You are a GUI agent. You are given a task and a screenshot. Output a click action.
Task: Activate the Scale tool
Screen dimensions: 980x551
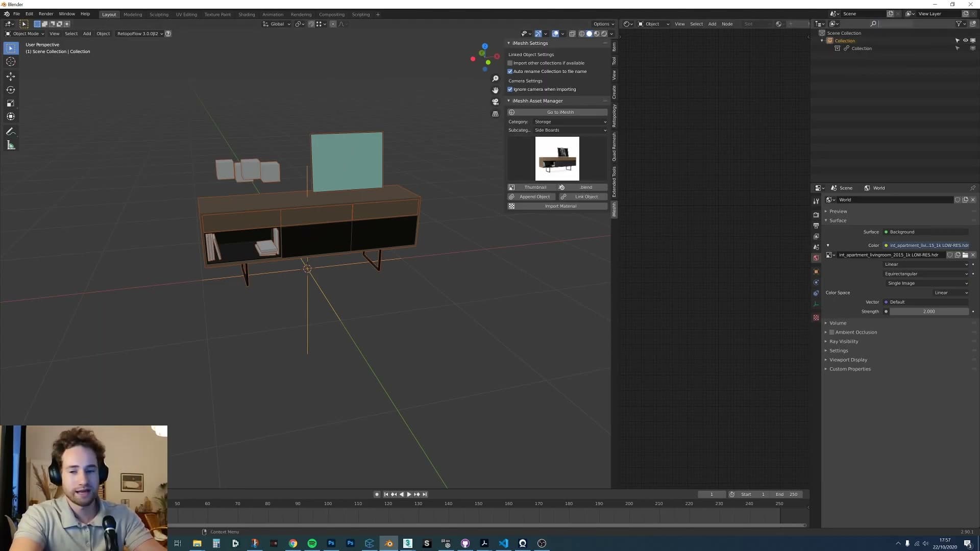(x=11, y=103)
